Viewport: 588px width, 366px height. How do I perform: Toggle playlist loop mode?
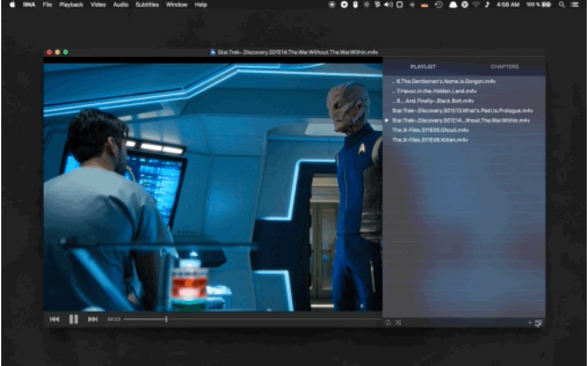pos(388,323)
